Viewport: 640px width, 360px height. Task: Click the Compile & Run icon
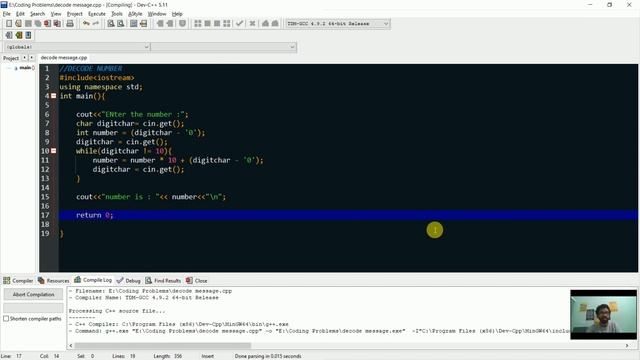[x=217, y=24]
